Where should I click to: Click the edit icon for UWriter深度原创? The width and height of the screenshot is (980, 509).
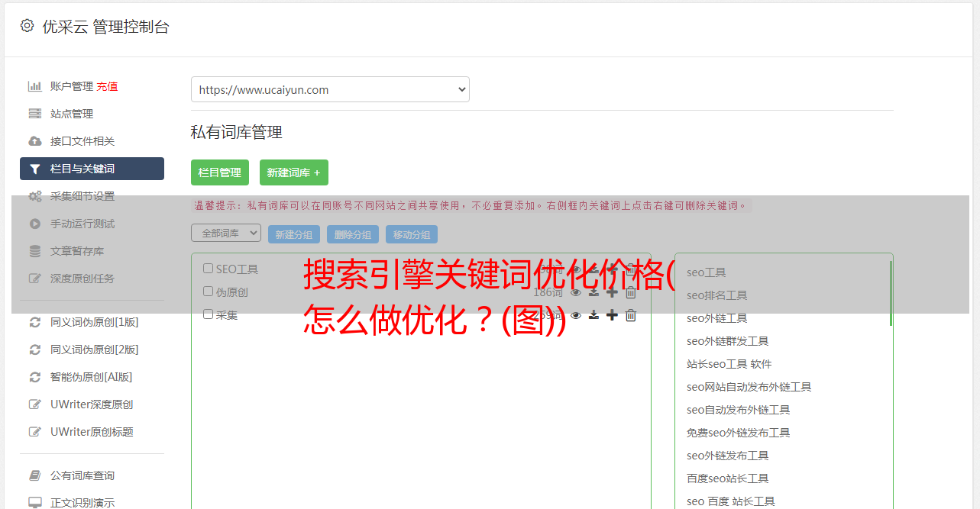pos(34,404)
